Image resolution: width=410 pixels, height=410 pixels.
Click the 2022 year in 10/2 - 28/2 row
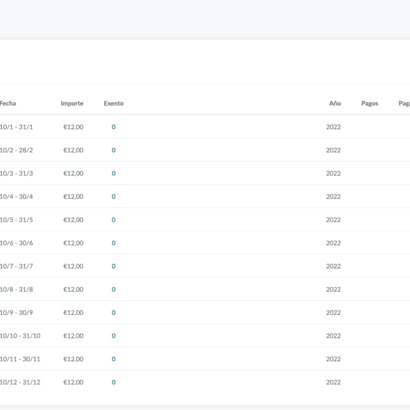point(333,150)
